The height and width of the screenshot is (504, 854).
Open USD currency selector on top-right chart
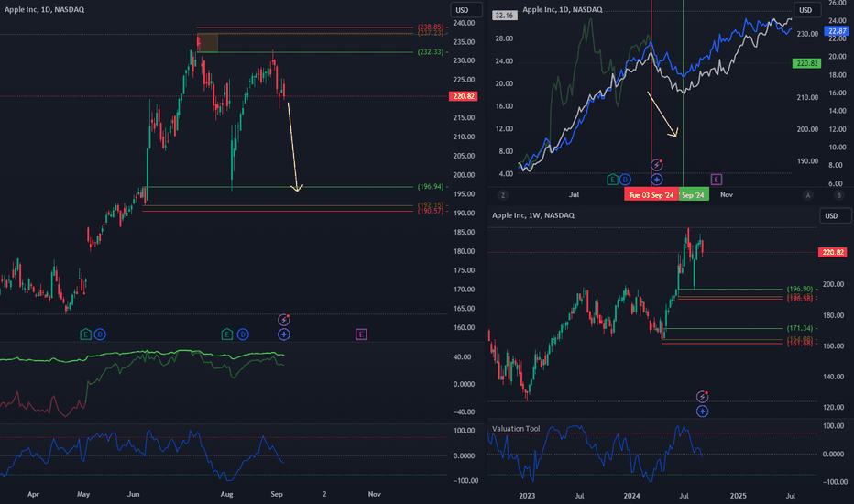809,10
